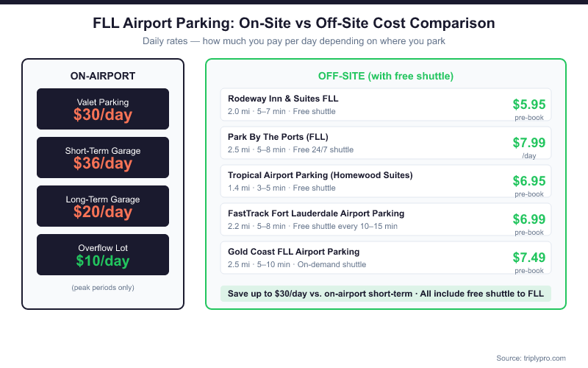
Task: Click the ON-AIRPORT section heading
Action: click(x=103, y=76)
